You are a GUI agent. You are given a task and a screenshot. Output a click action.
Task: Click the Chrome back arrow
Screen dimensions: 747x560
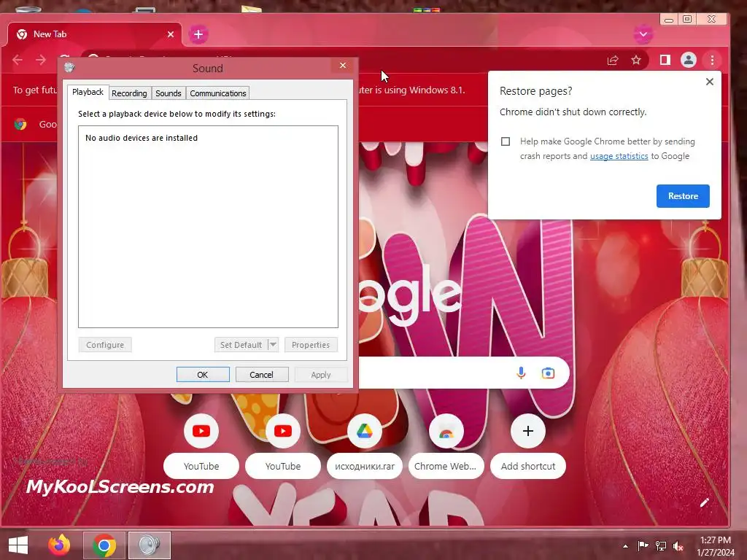pos(18,60)
